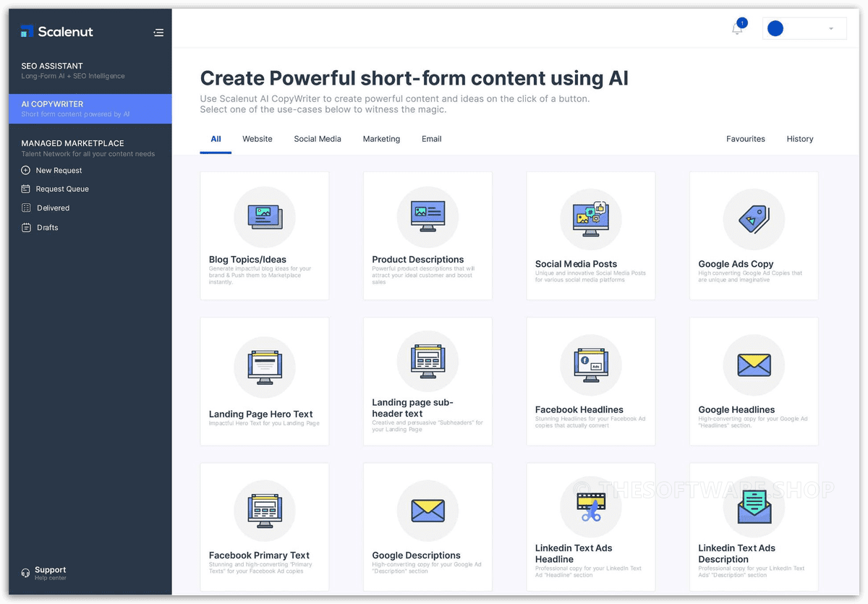Click the Scalenut brand name
The image size is (868, 604).
65,32
